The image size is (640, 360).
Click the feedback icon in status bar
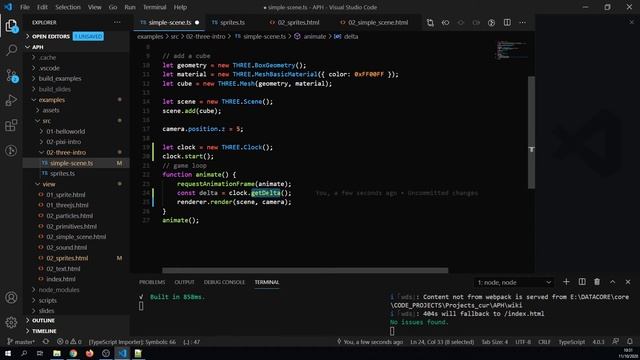[x=615, y=342]
